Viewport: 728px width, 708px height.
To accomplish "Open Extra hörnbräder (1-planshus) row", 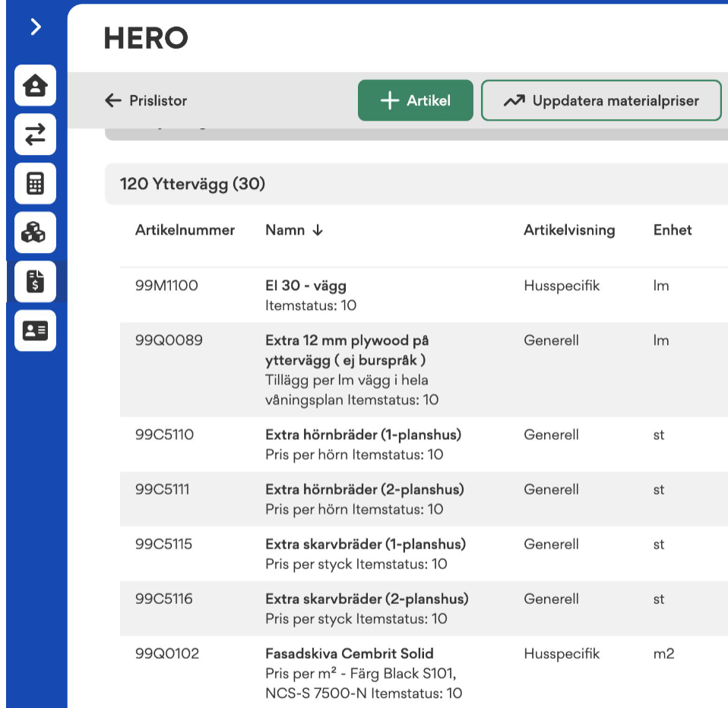I will tap(362, 435).
